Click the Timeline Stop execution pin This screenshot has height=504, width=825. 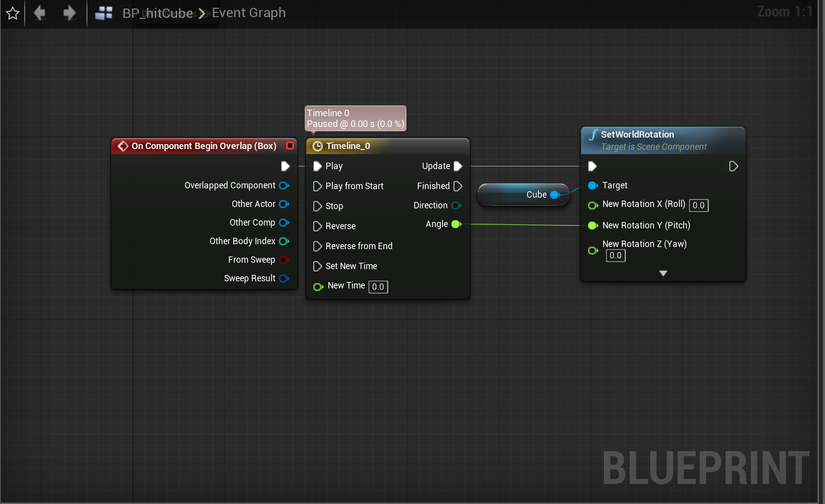(x=317, y=206)
